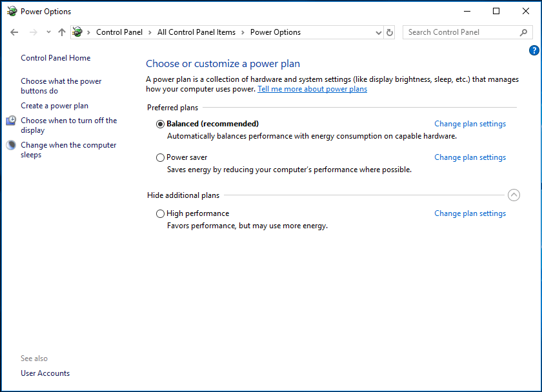The height and width of the screenshot is (392, 542).
Task: Click Tell me more about power plans
Action: tap(312, 89)
